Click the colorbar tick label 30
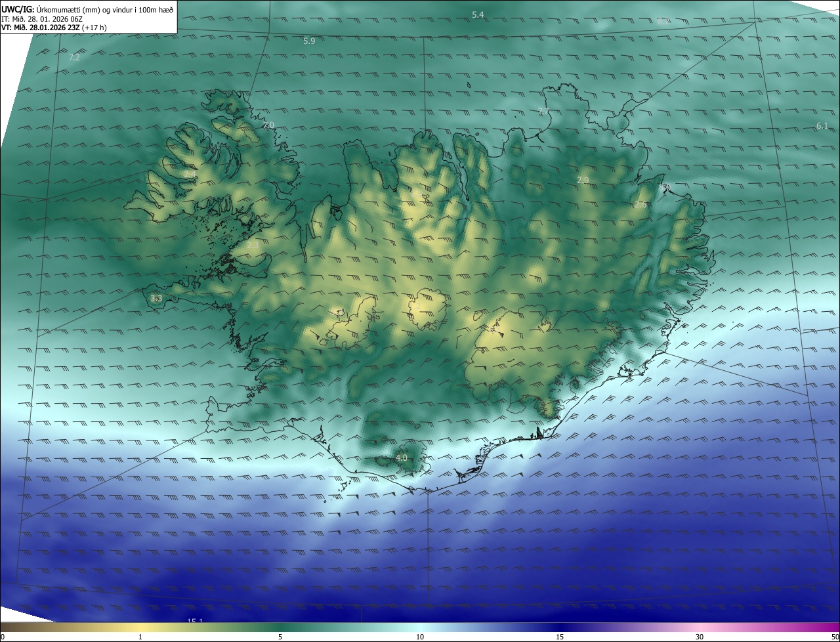This screenshot has width=840, height=642. tap(700, 637)
